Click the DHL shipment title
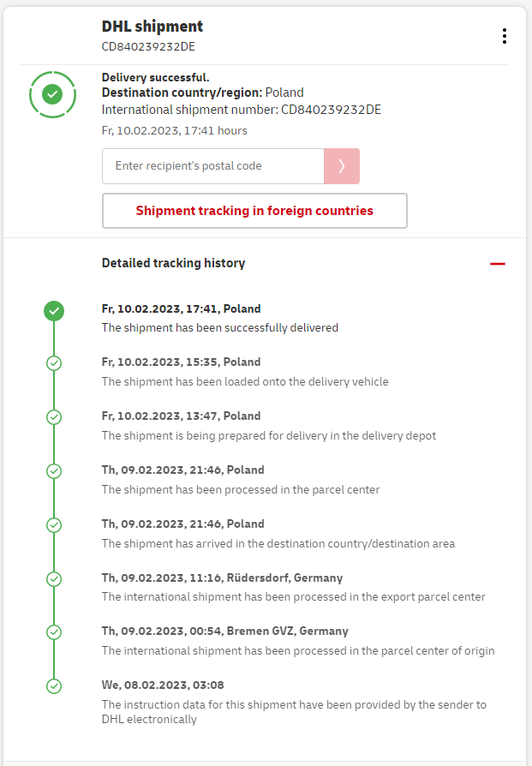 pos(152,27)
